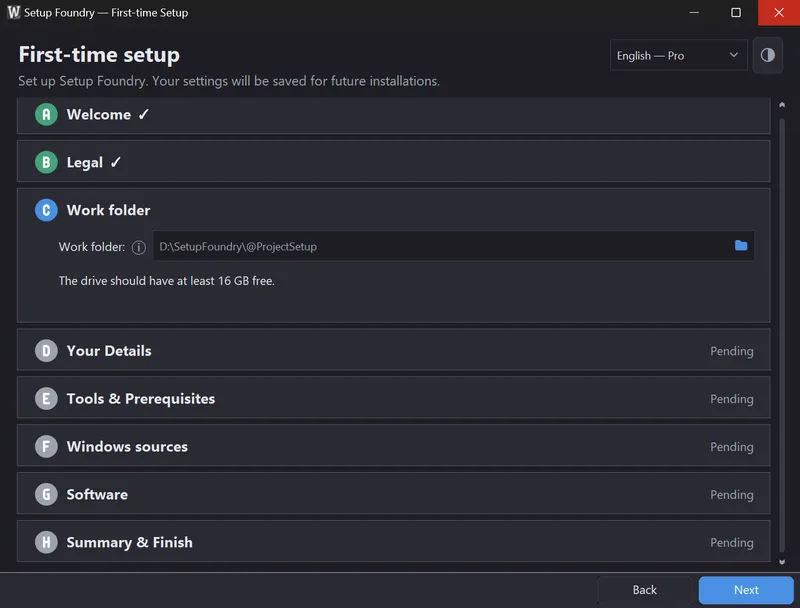Expand the Your Details section
The width and height of the screenshot is (800, 608).
click(x=393, y=350)
